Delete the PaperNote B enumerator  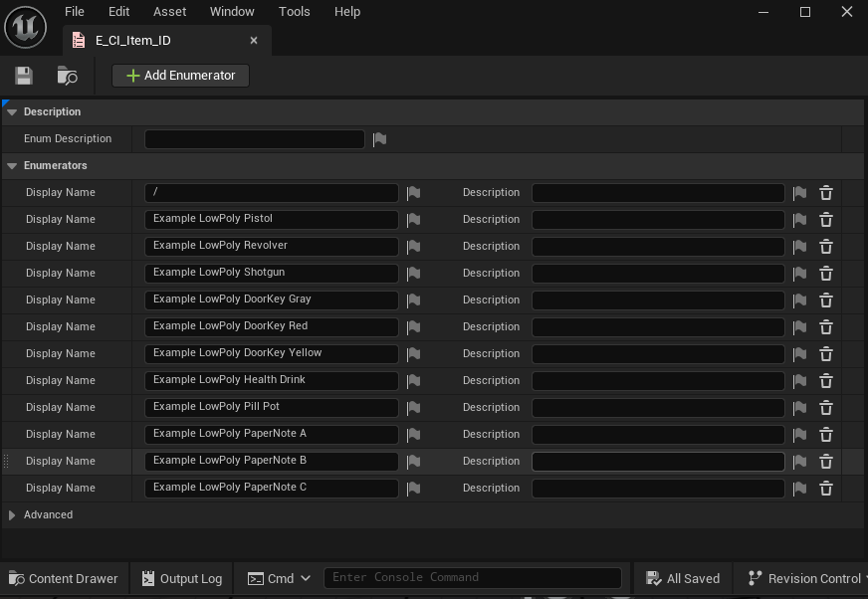click(x=826, y=461)
